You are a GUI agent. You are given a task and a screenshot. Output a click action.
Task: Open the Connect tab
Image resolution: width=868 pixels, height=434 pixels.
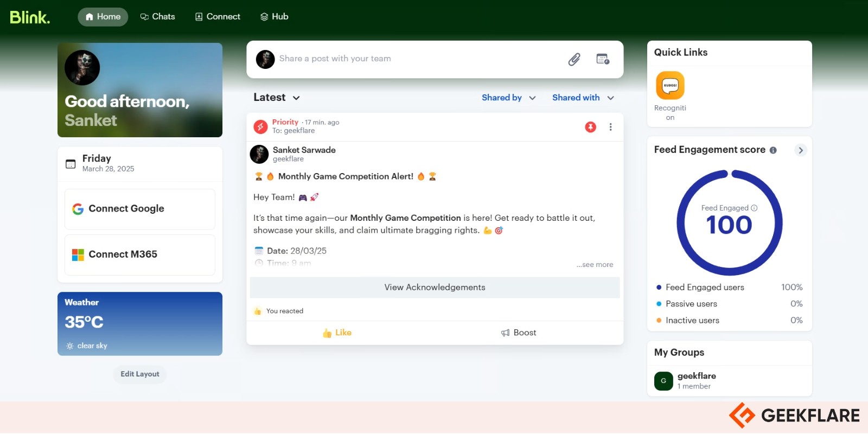click(218, 17)
